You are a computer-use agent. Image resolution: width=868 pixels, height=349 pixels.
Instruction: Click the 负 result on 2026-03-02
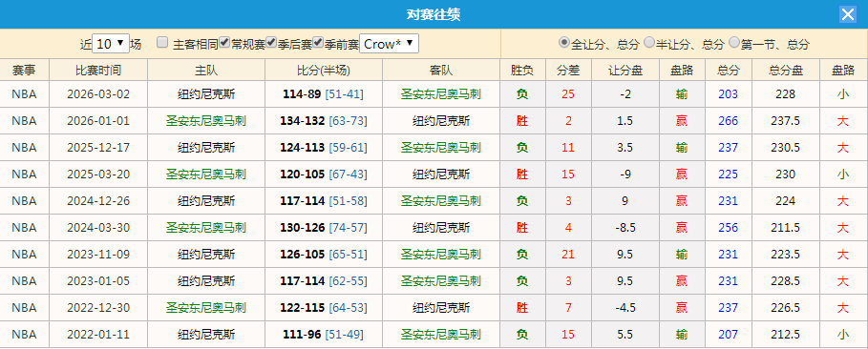pos(522,94)
